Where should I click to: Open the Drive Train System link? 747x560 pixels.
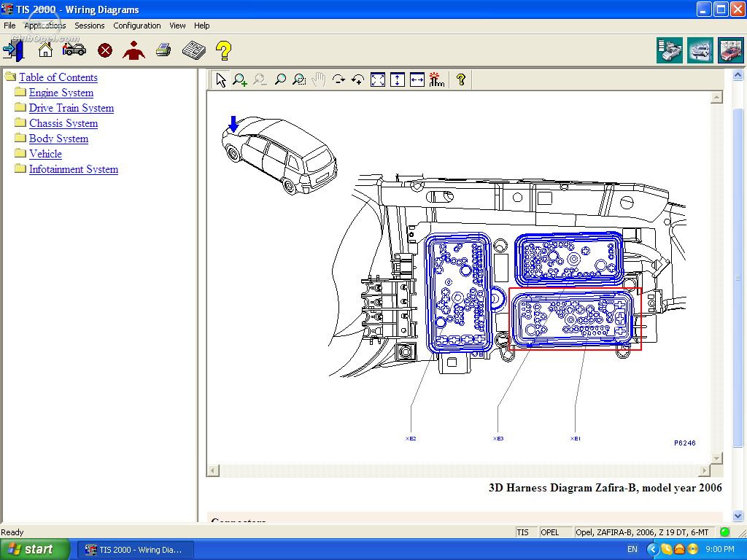click(x=71, y=108)
